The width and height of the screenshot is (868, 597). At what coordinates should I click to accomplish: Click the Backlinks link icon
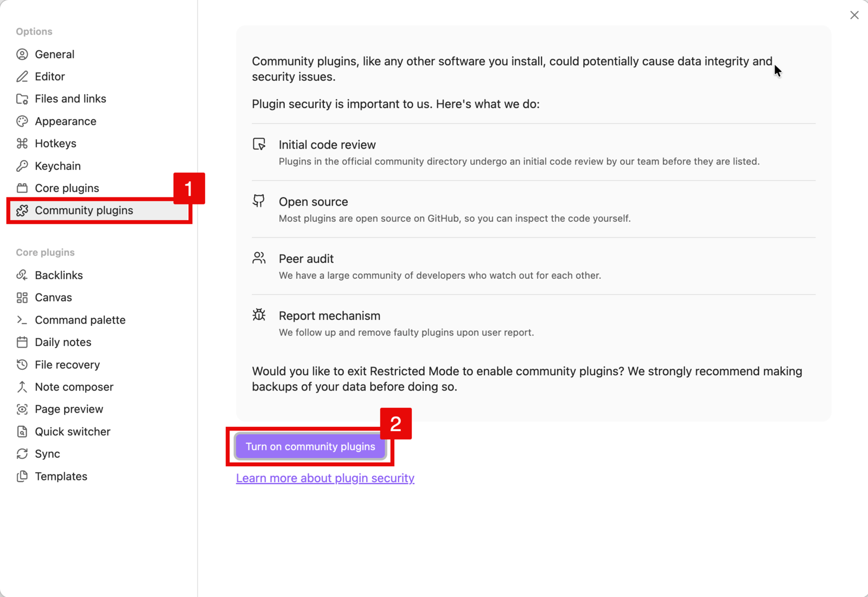[x=22, y=275]
